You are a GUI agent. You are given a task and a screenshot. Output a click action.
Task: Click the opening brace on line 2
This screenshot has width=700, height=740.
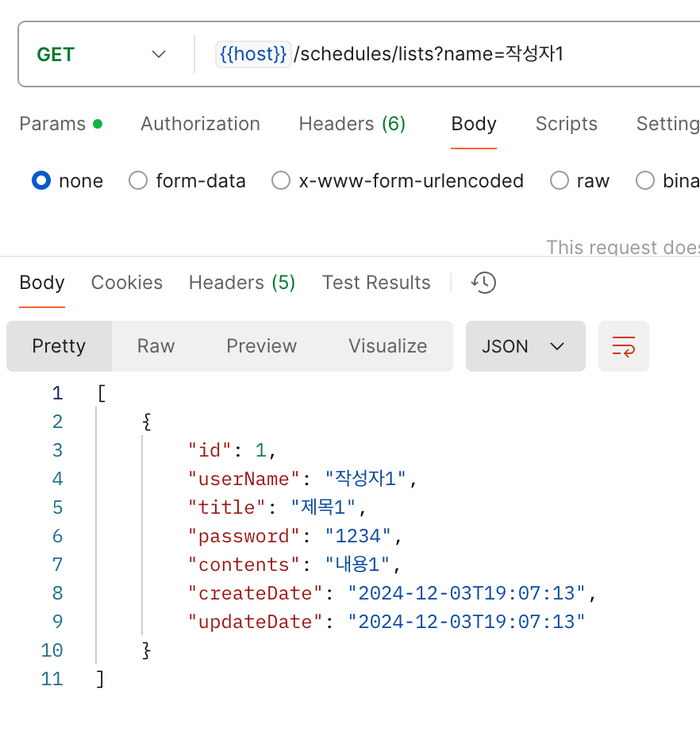147,422
